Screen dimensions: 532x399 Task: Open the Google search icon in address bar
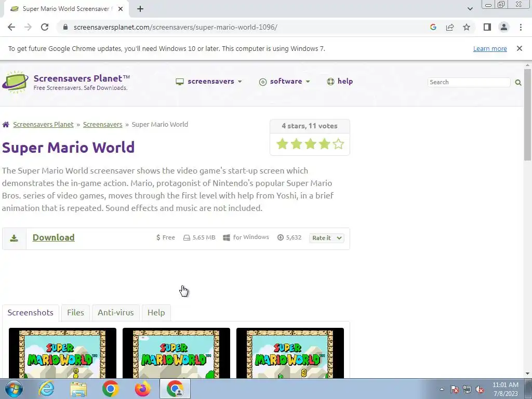coord(433,27)
